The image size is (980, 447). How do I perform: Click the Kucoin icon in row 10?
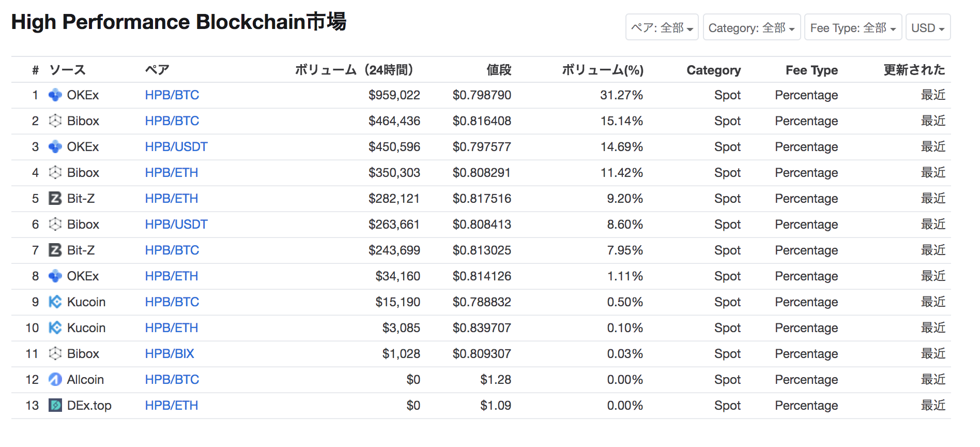pyautogui.click(x=55, y=328)
